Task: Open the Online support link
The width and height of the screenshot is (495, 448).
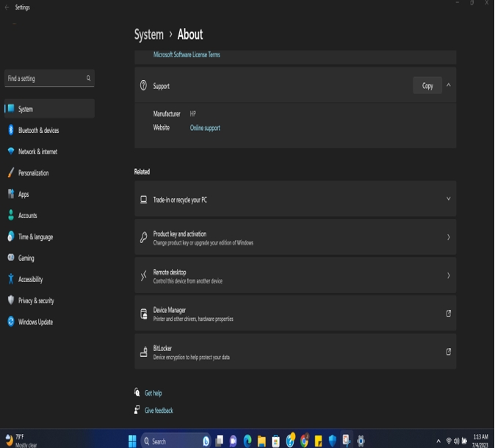Action: (205, 128)
